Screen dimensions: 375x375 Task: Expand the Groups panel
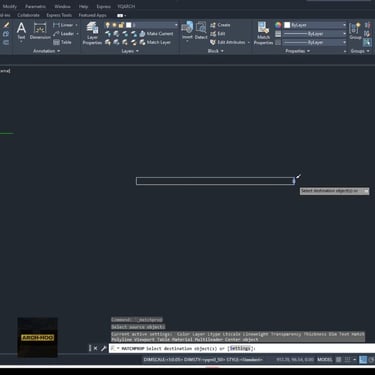click(x=360, y=51)
